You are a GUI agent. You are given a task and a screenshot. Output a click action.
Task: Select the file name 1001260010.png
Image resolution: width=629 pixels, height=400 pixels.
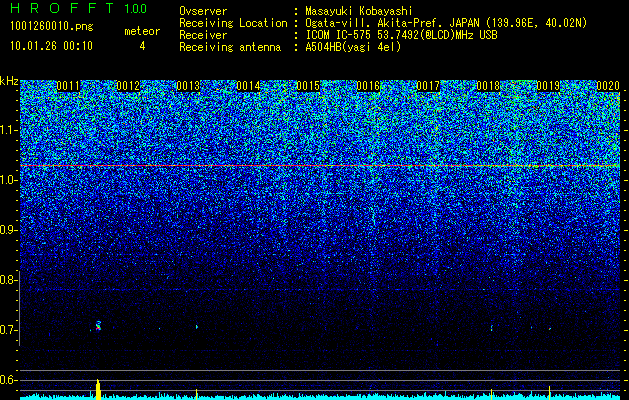tap(52, 26)
